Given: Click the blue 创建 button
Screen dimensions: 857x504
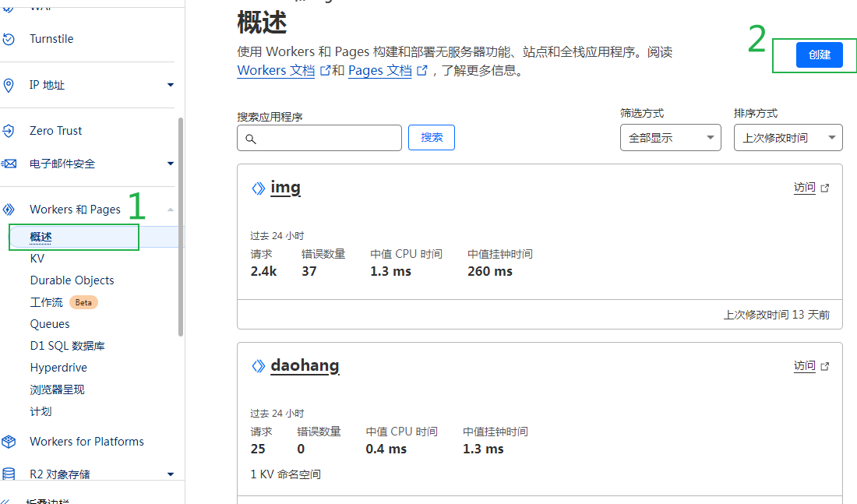Looking at the screenshot, I should coord(820,55).
